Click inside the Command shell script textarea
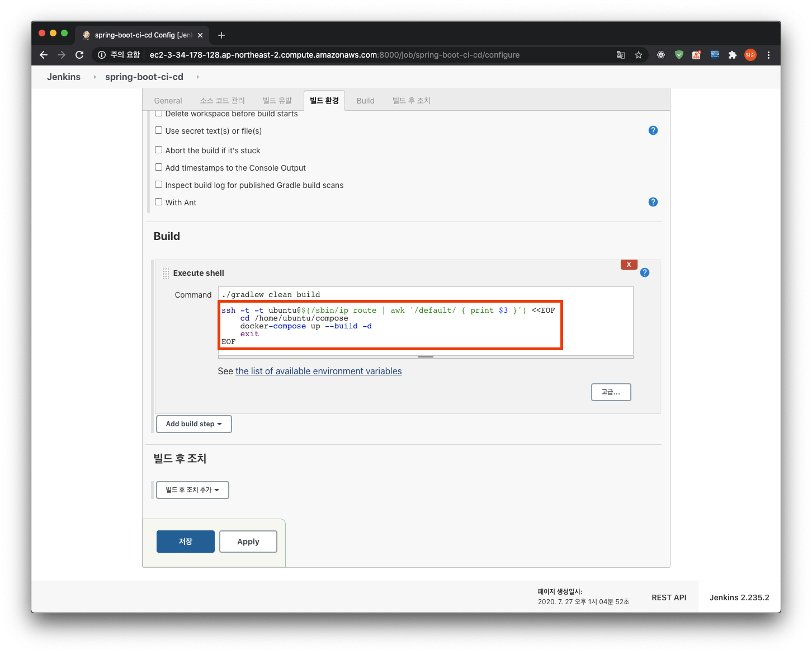This screenshot has width=812, height=654. (426, 321)
